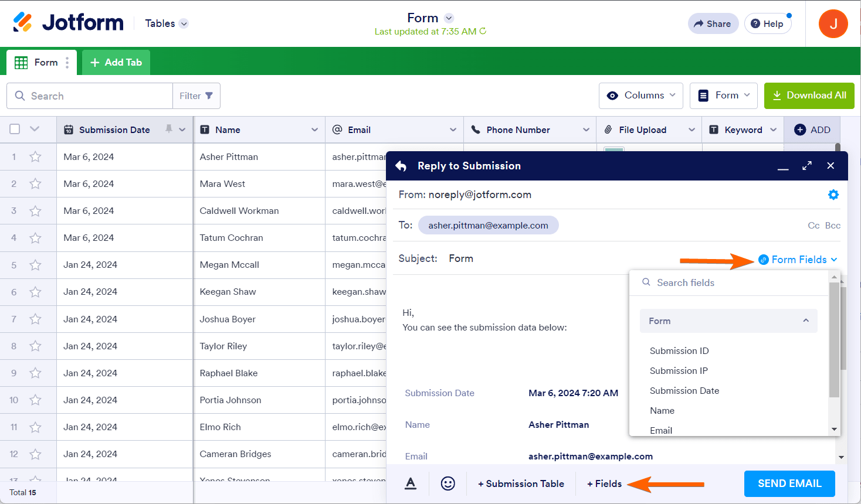The width and height of the screenshot is (861, 504).
Task: Minimize the Reply to Submission panel
Action: 783,168
